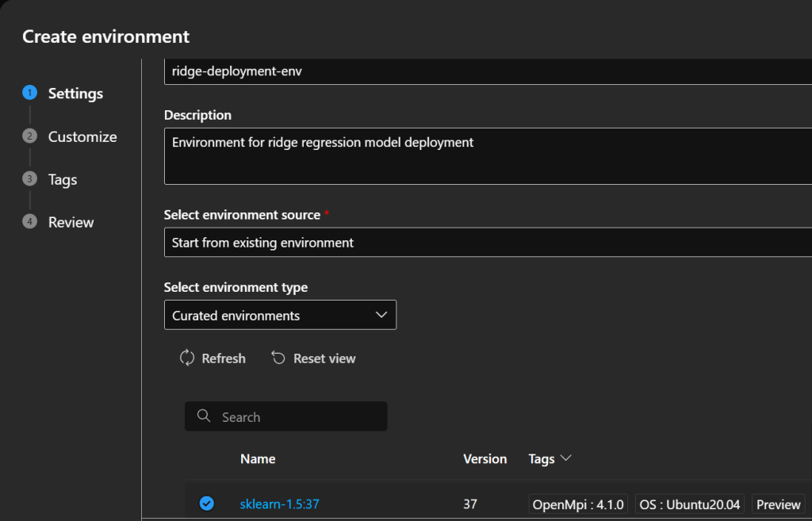Sort by the Version column header
The image size is (812, 521).
pos(485,458)
